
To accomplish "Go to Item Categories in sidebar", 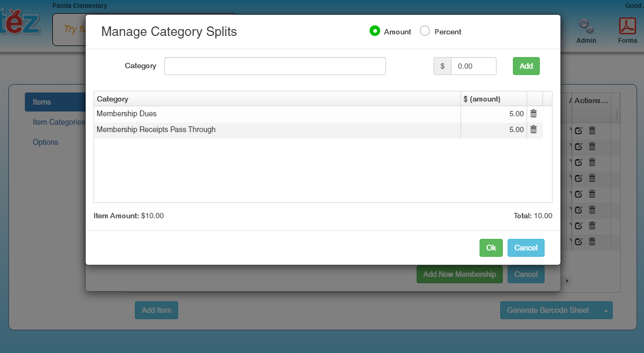I will [x=58, y=122].
